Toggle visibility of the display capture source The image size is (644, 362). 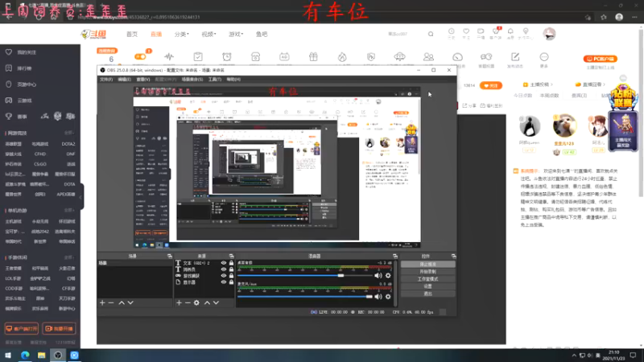click(x=224, y=282)
